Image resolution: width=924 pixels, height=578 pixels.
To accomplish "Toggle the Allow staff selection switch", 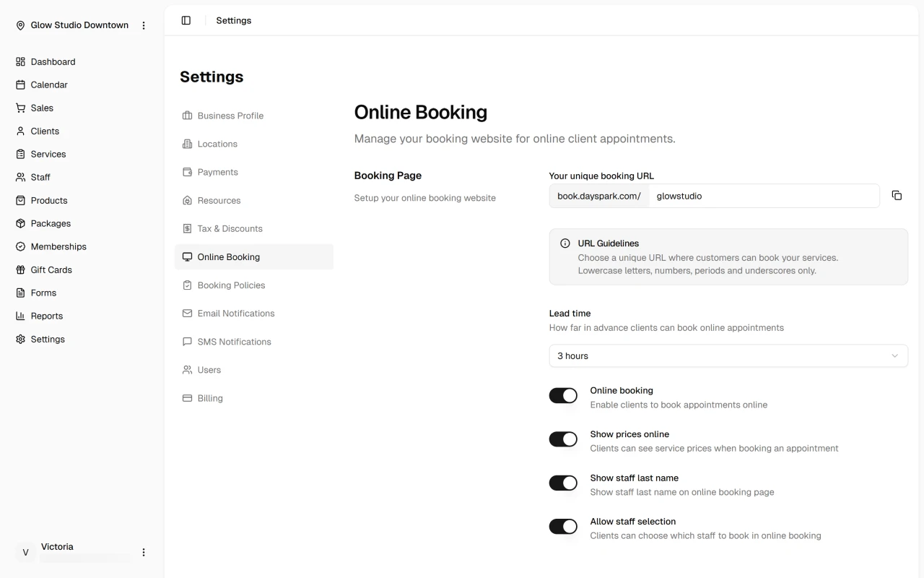I will tap(563, 527).
